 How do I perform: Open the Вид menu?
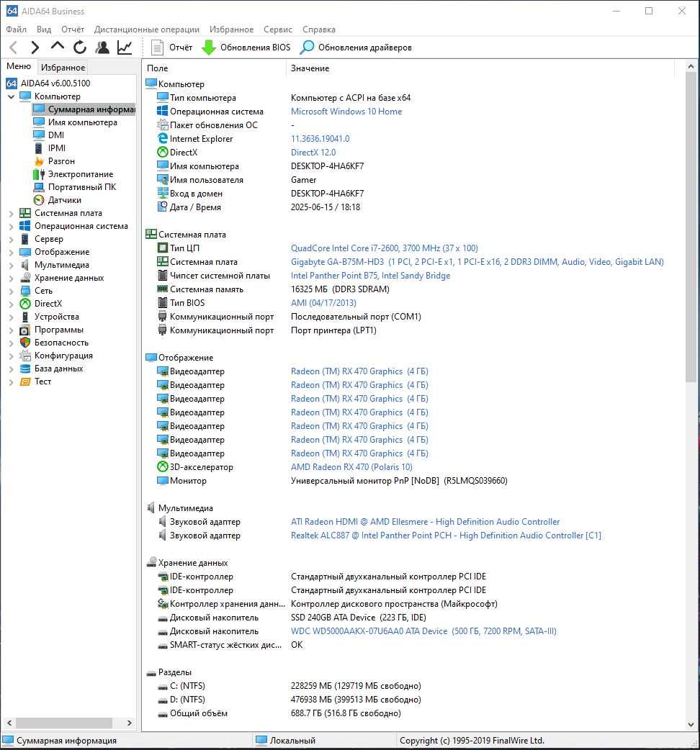point(44,30)
